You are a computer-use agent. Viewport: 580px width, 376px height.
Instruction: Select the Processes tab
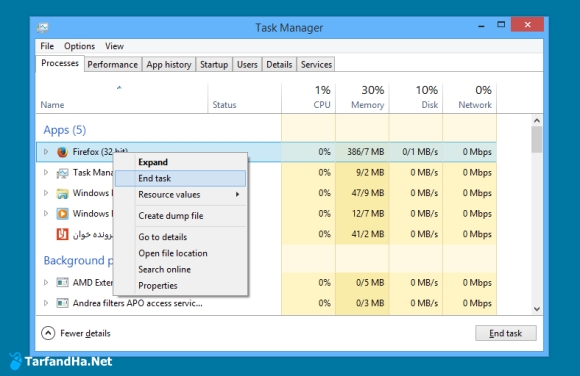tap(60, 63)
